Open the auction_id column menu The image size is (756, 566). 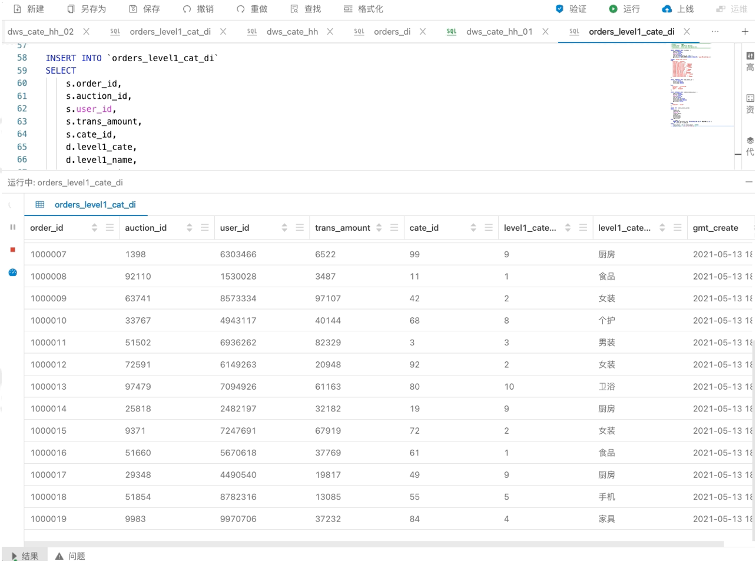point(205,228)
